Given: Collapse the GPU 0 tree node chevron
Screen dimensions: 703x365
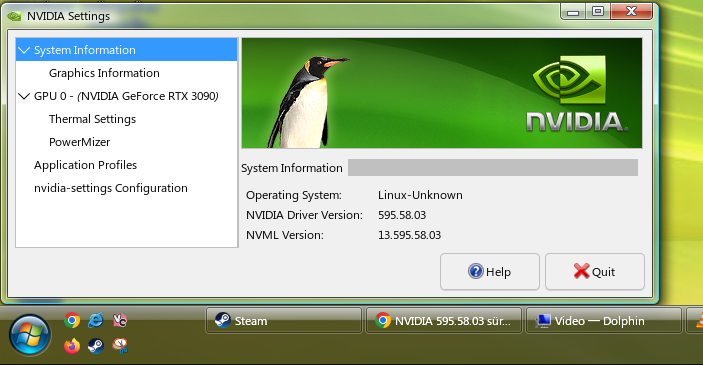Looking at the screenshot, I should click(x=24, y=96).
